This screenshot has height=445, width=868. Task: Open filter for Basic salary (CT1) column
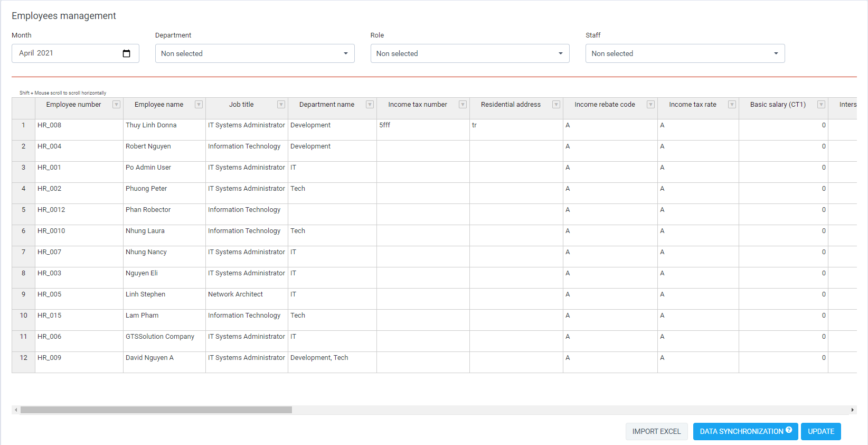tap(821, 105)
